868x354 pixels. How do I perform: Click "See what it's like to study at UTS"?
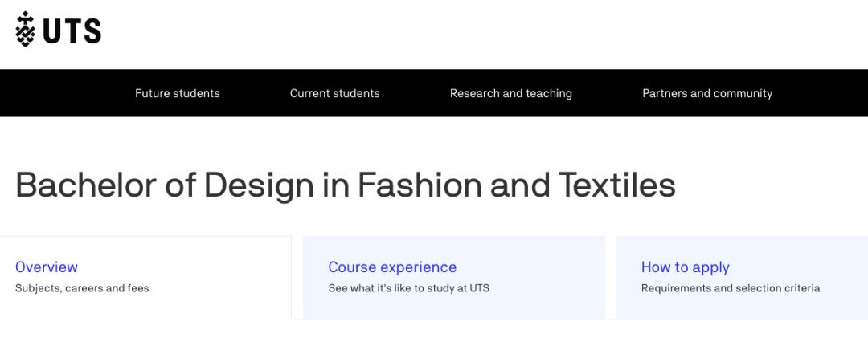408,288
